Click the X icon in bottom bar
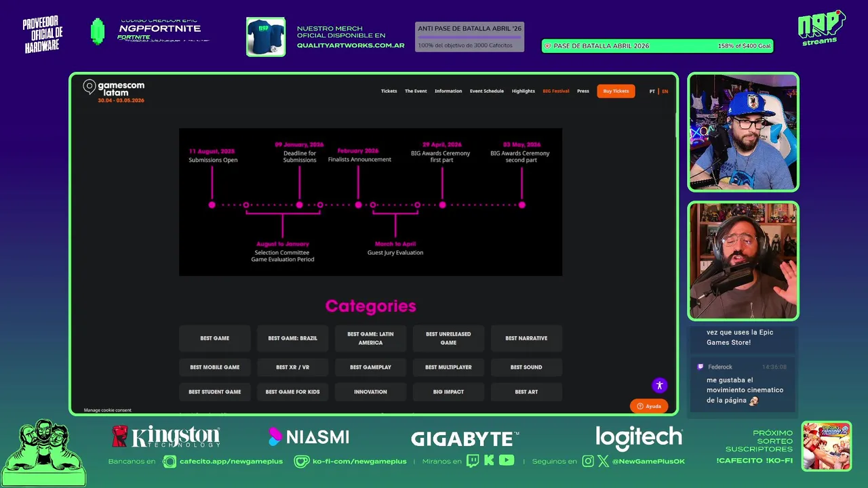Viewport: 868px width, 488px height. 603,461
